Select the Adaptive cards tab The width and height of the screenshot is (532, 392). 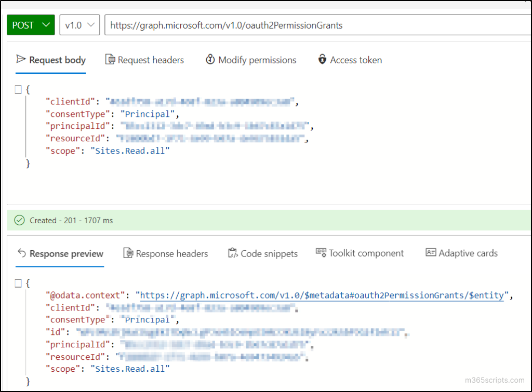pyautogui.click(x=468, y=253)
